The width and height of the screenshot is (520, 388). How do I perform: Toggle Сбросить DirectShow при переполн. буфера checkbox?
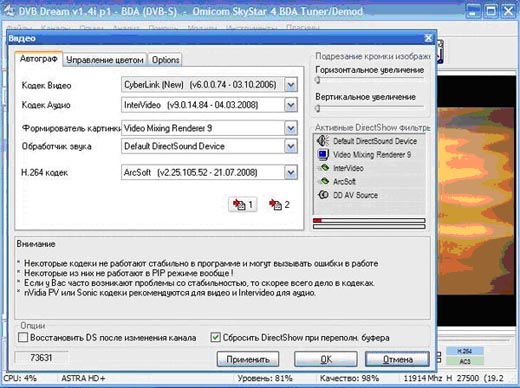tap(215, 337)
